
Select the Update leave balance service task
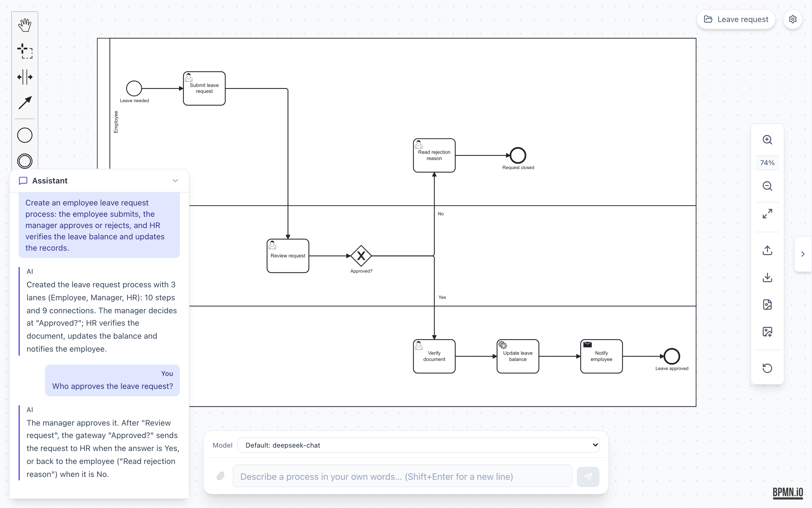(518, 356)
